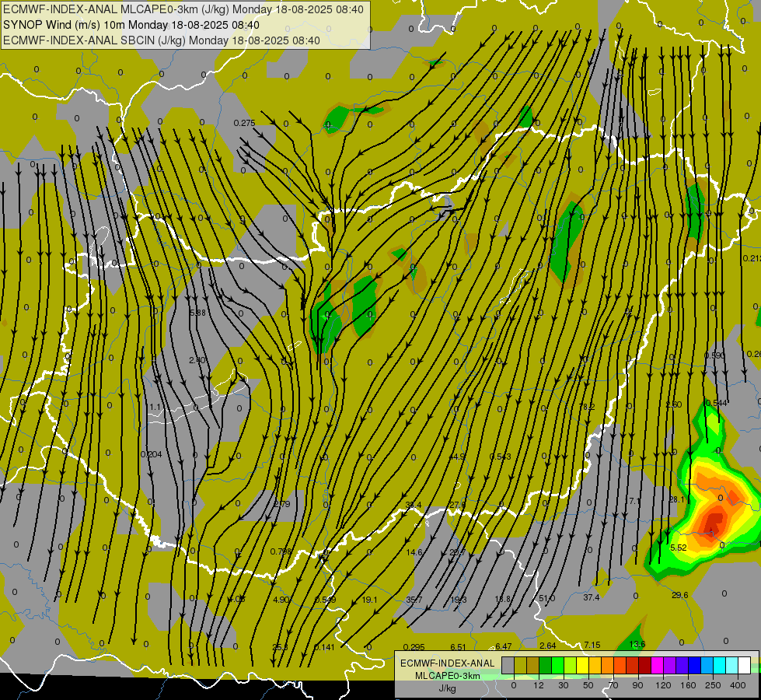Click the map value '0.275'
This screenshot has height=700, width=761.
[244, 123]
